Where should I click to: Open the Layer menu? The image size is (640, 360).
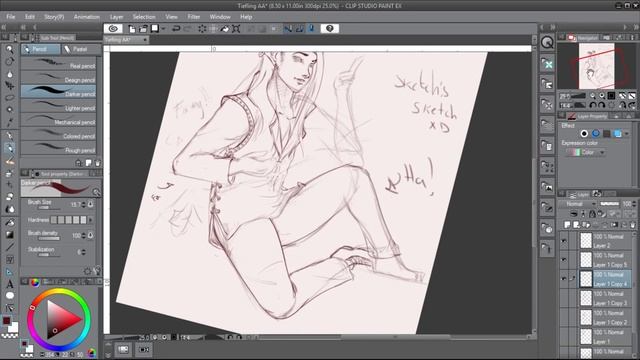pos(116,17)
